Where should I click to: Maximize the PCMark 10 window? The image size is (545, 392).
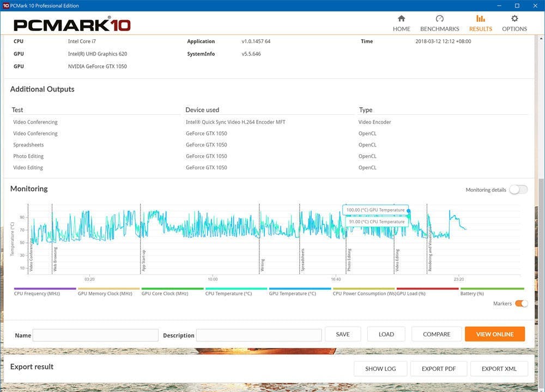click(x=517, y=5)
